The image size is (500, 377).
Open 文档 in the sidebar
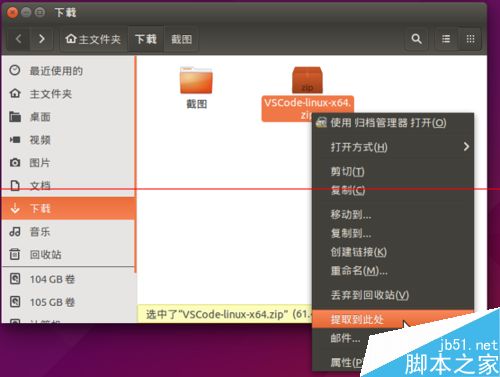[x=68, y=185]
